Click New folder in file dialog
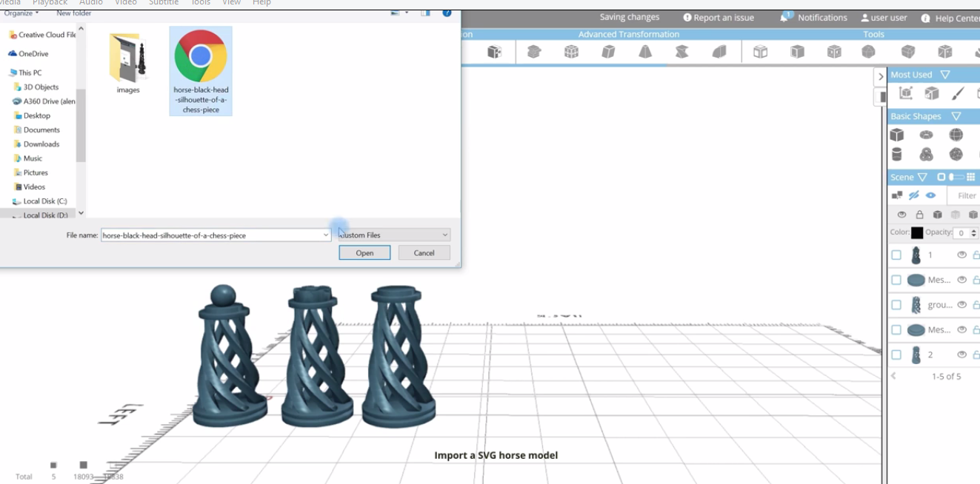 coord(74,13)
